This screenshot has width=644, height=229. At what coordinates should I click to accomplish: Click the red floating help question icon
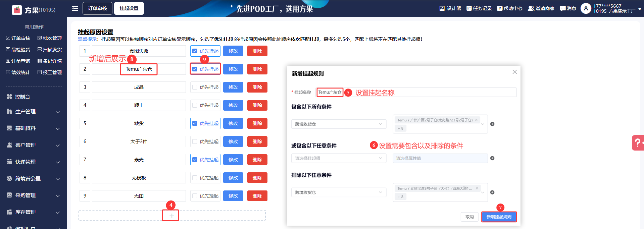click(x=637, y=143)
